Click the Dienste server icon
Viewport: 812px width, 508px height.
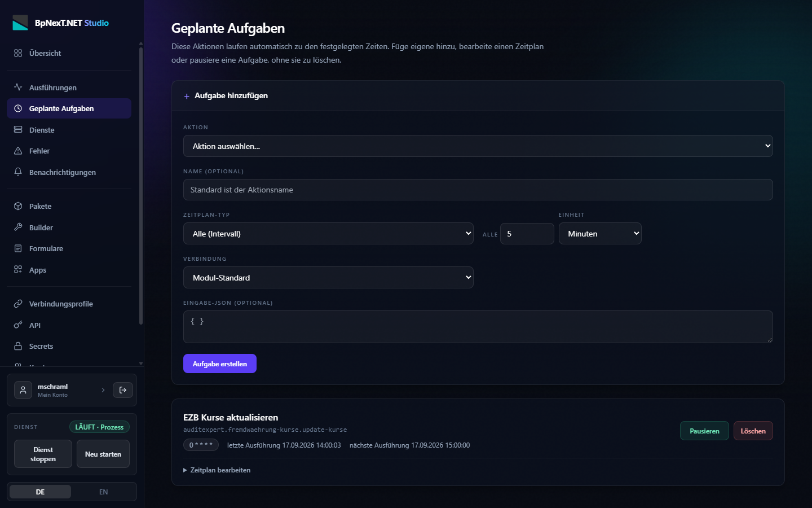(x=18, y=130)
